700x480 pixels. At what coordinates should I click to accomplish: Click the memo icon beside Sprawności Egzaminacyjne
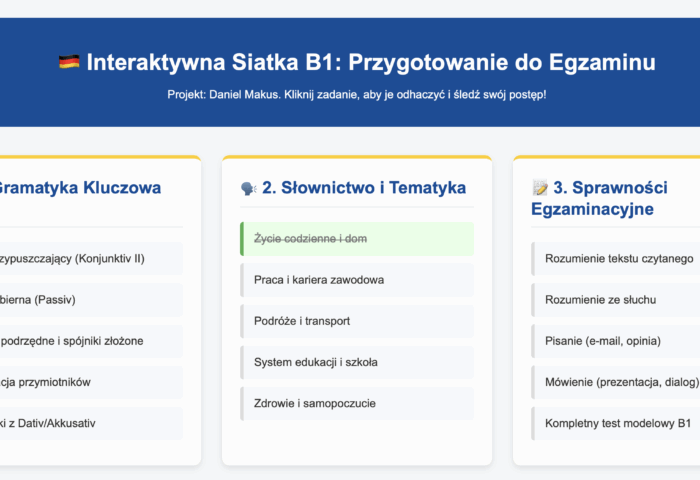[540, 188]
